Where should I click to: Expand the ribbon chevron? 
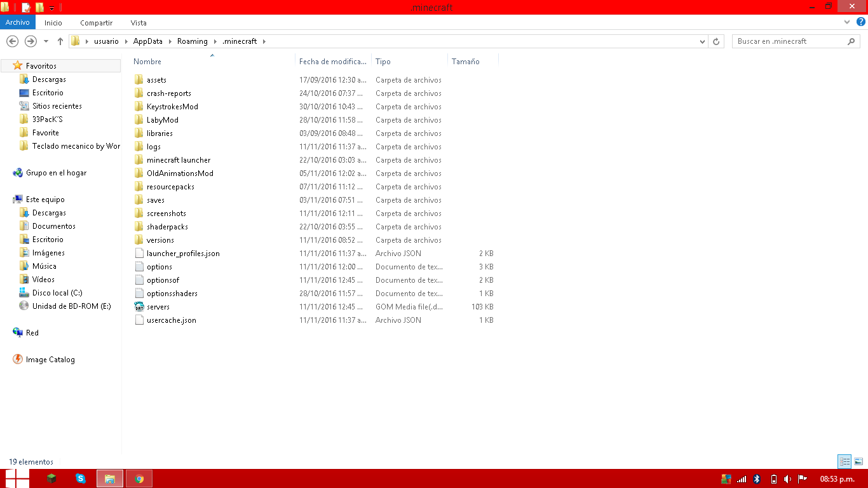[x=848, y=22]
